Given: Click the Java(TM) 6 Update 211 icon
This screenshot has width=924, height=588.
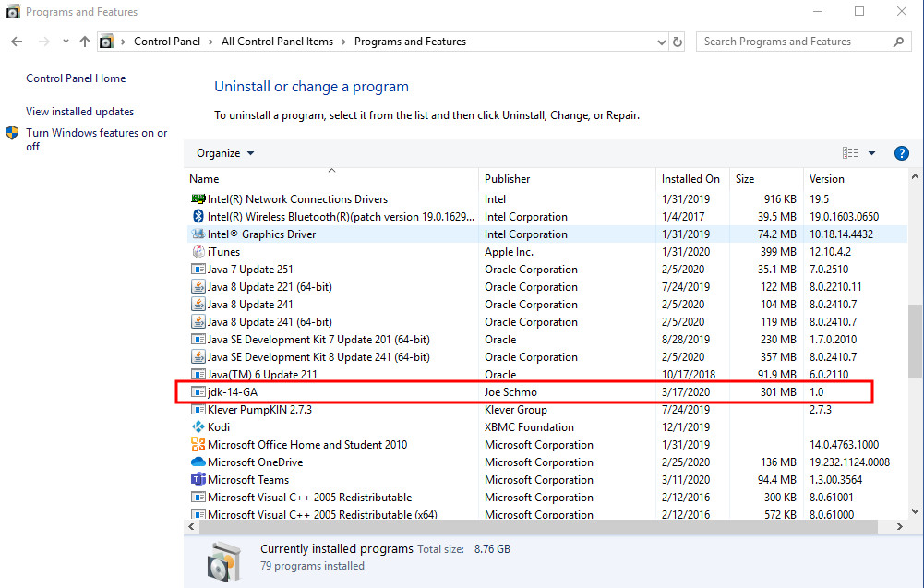Looking at the screenshot, I should coord(198,374).
